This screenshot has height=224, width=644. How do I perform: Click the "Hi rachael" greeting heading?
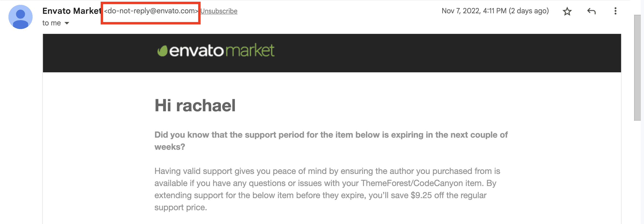(195, 105)
